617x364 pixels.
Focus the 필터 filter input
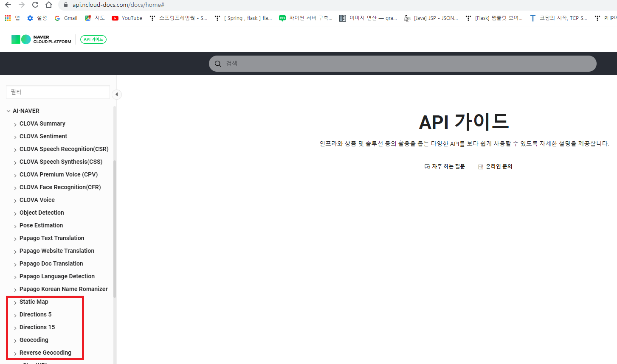coord(58,92)
